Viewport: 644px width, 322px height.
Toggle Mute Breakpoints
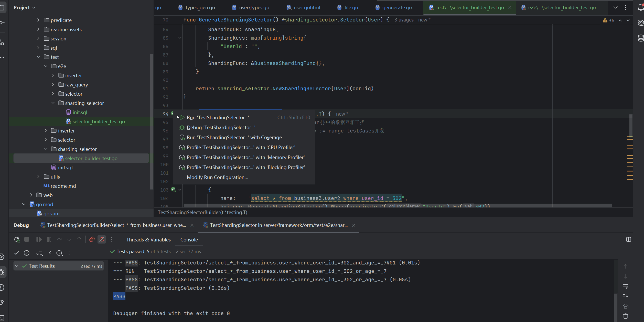(102, 239)
